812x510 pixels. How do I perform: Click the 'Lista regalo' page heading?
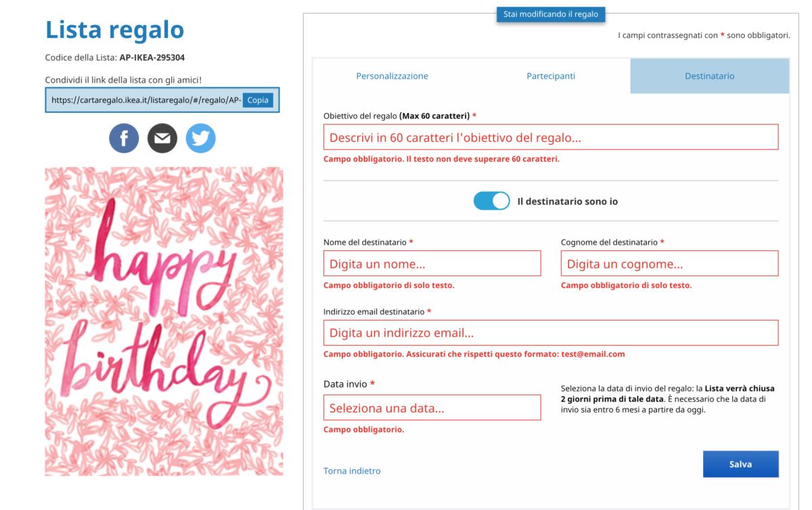(114, 30)
